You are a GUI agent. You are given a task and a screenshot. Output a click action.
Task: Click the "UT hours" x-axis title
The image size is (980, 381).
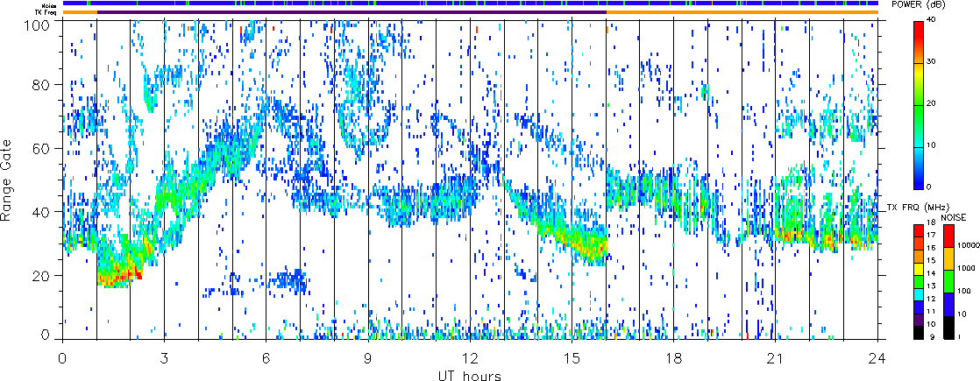(470, 375)
